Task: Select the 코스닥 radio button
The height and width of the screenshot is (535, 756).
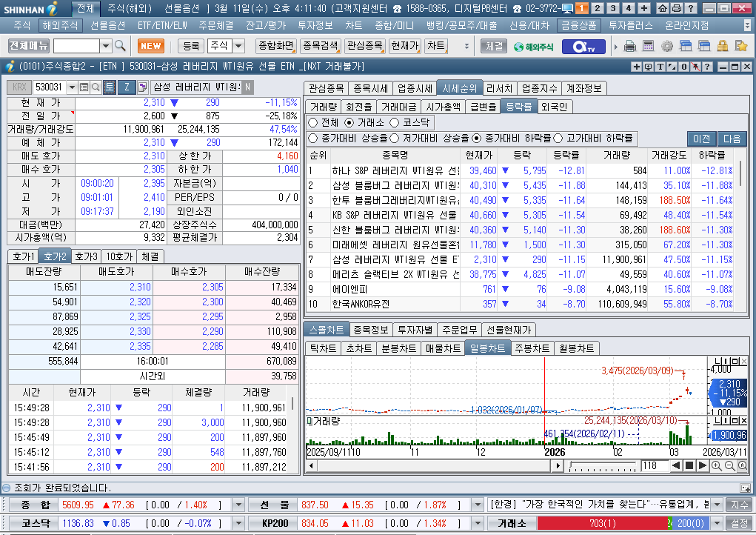Action: pos(395,122)
